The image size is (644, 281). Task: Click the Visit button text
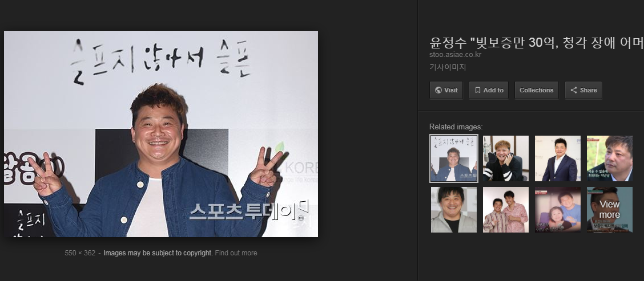[450, 90]
